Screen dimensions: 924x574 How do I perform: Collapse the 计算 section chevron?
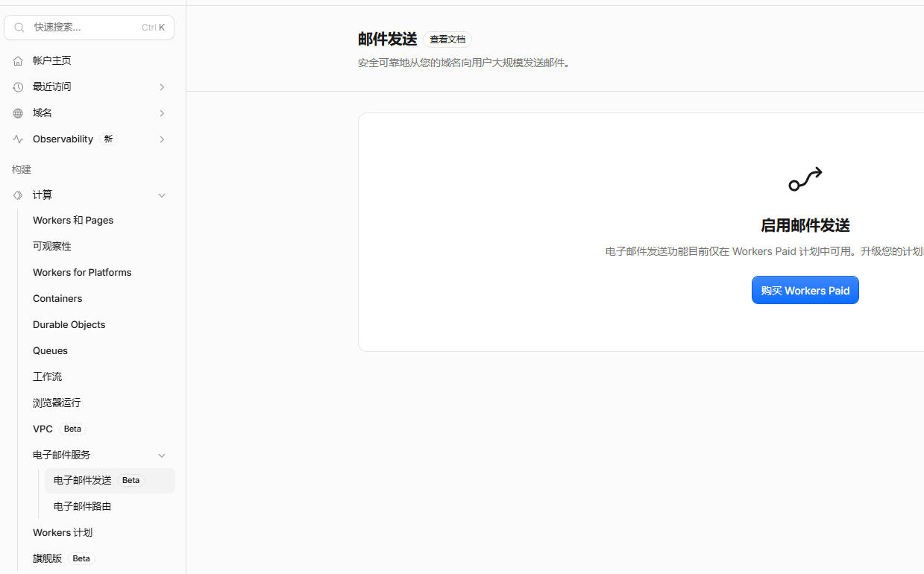tap(162, 195)
